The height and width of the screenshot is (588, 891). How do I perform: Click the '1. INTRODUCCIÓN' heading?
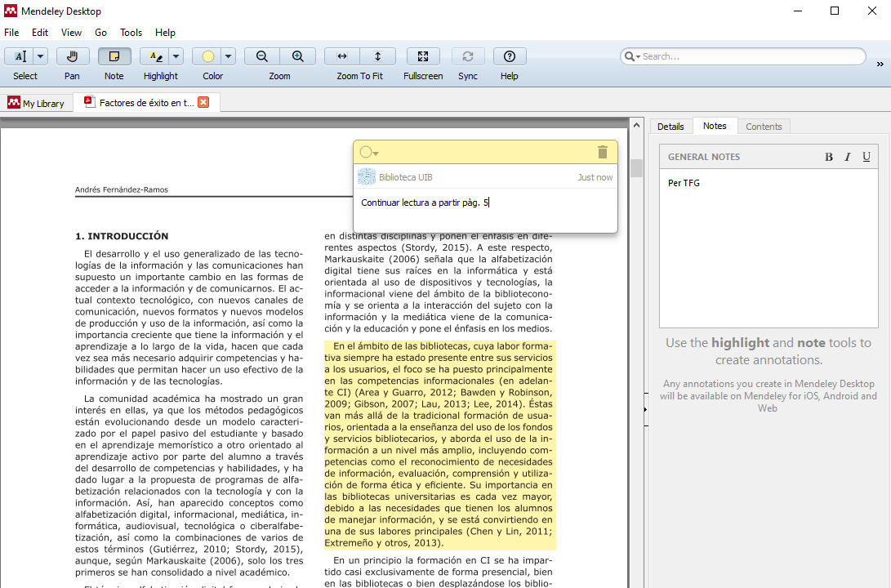[122, 236]
